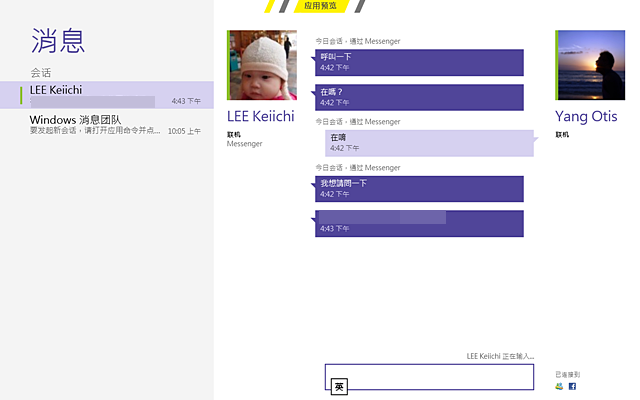Click the message input box

pyautogui.click(x=429, y=377)
